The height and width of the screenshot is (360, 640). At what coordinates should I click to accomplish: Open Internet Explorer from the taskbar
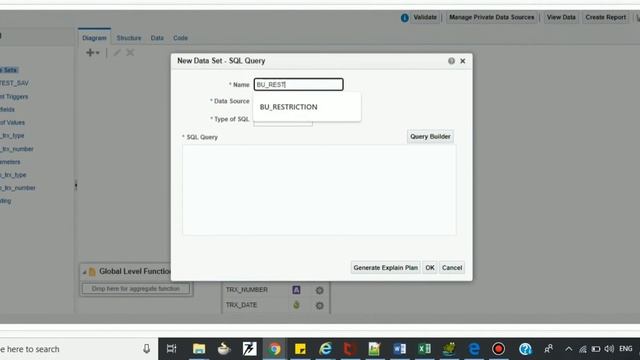(325, 349)
